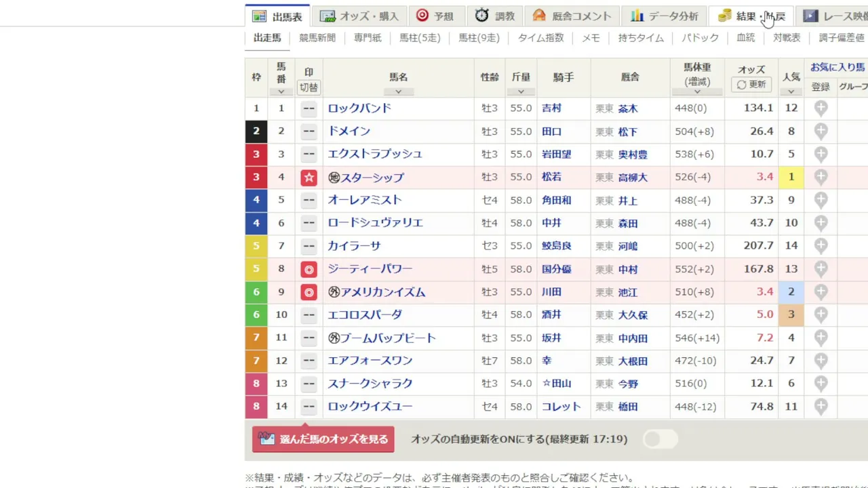
Task: Sort by 馬体重 column arrow
Action: [697, 91]
